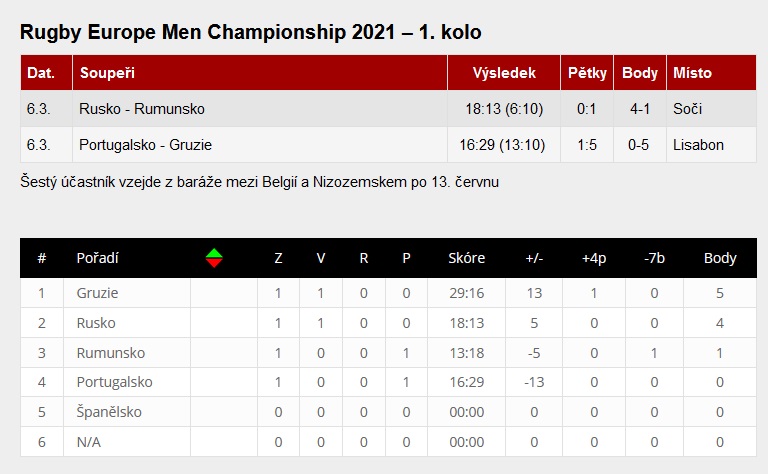Click the Body header in standings table
The image size is (768, 474).
pyautogui.click(x=720, y=258)
